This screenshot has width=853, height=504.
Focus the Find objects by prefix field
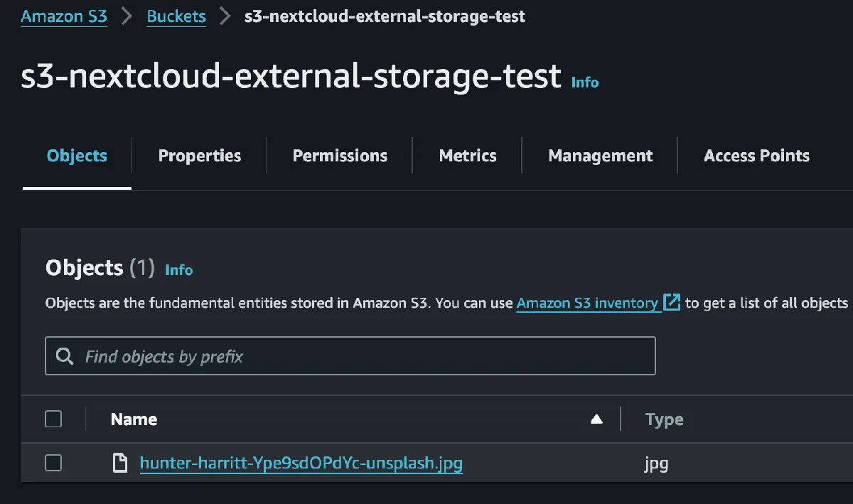[x=350, y=356]
